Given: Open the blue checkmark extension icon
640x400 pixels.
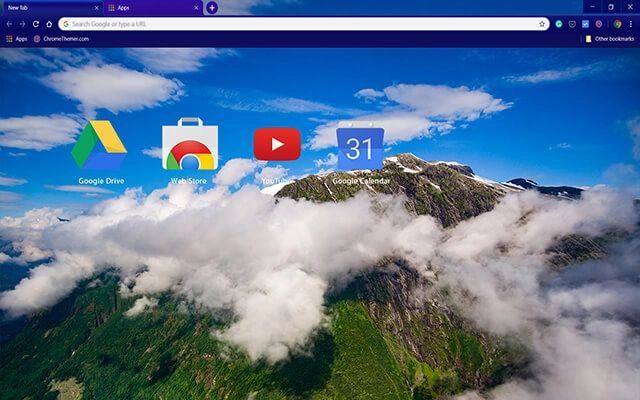Looking at the screenshot, I should (585, 24).
